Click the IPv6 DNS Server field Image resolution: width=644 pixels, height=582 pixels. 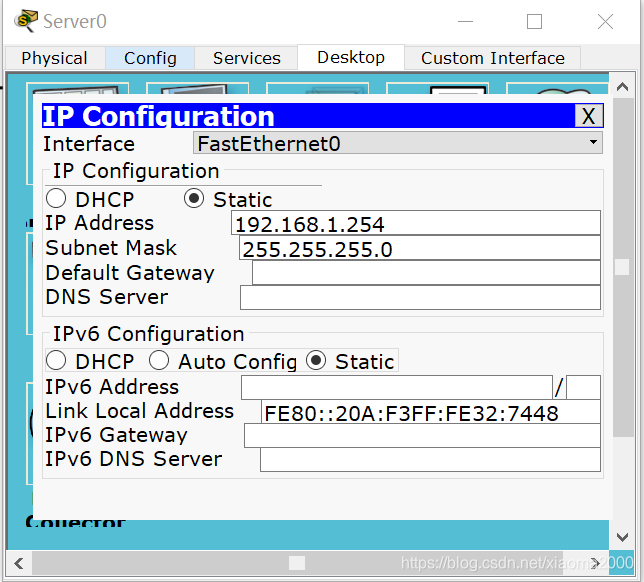click(430, 460)
